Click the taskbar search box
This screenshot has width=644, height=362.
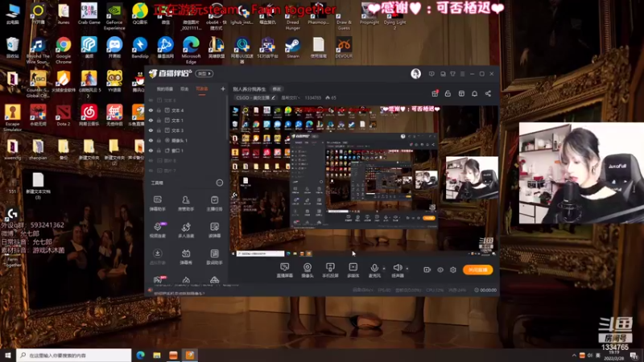(74, 355)
